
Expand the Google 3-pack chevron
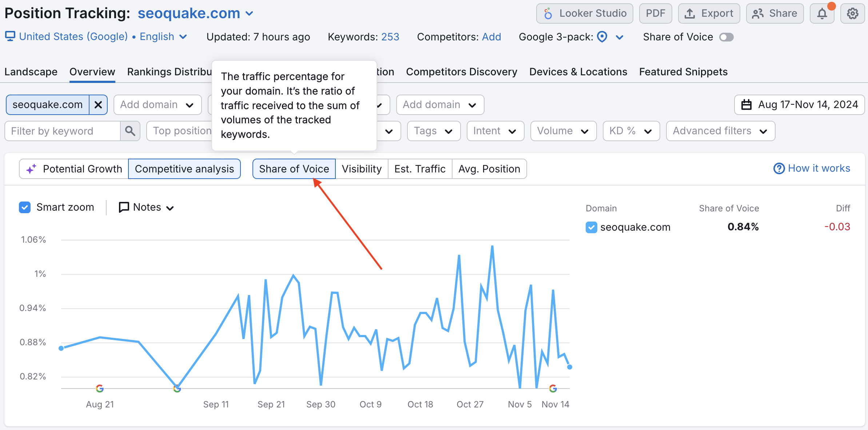(x=620, y=37)
